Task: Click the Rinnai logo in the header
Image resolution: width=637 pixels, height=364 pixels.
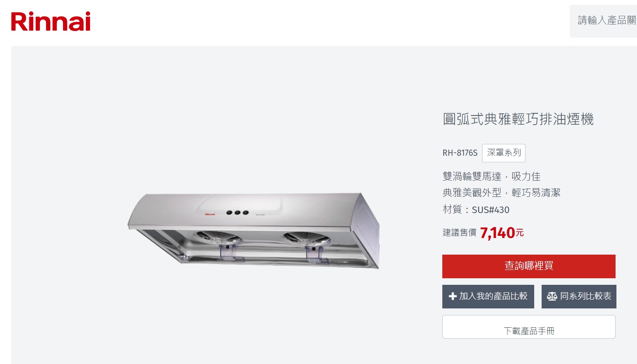Action: 51,22
